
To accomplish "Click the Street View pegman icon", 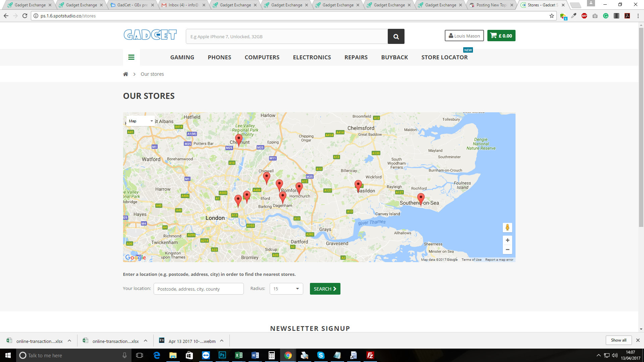I will 507,228.
